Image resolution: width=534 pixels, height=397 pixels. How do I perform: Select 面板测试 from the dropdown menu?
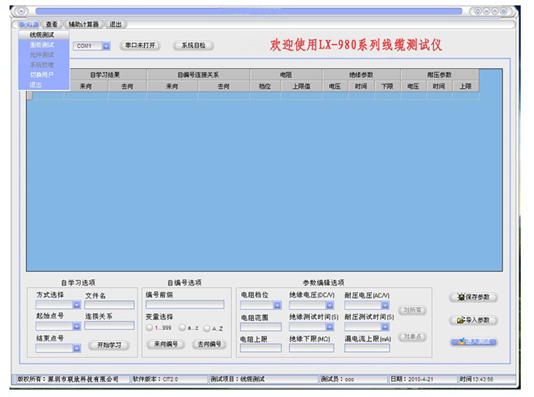click(x=44, y=45)
